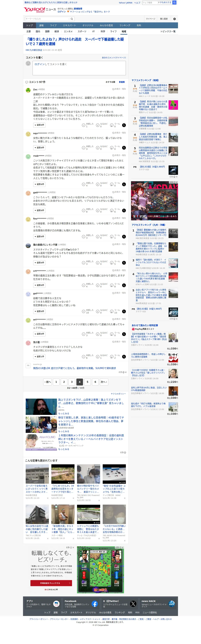Expand replies under gao's comment
The width and height of the screenshot is (201, 644).
[39, 210]
